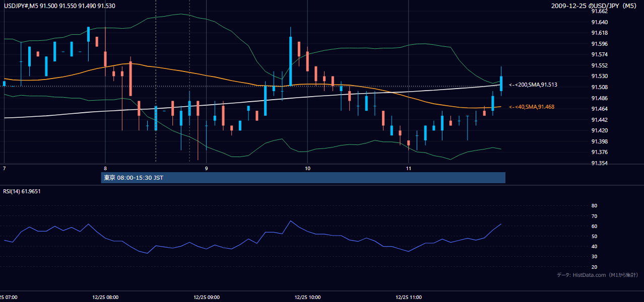Click price axis value 91.530
This screenshot has width=644, height=302.
(599, 76)
